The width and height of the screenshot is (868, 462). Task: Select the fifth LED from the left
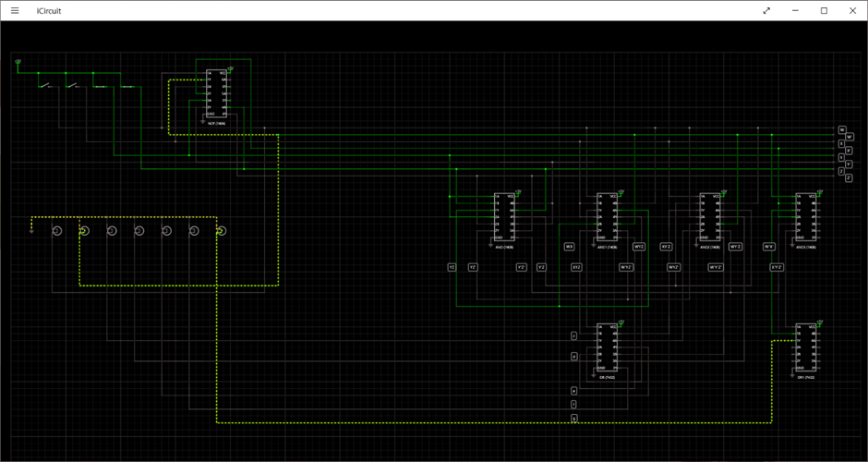click(166, 230)
